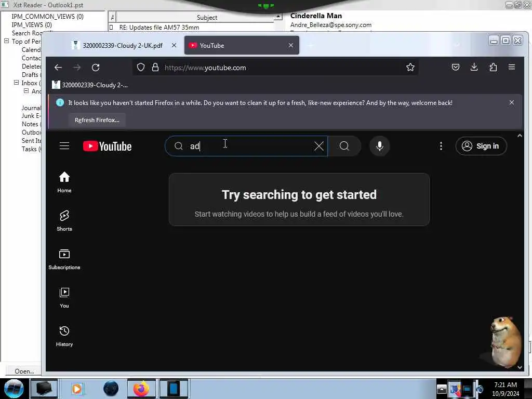The height and width of the screenshot is (399, 532).
Task: Open the YouTube hamburger guide menu
Action: 64,146
